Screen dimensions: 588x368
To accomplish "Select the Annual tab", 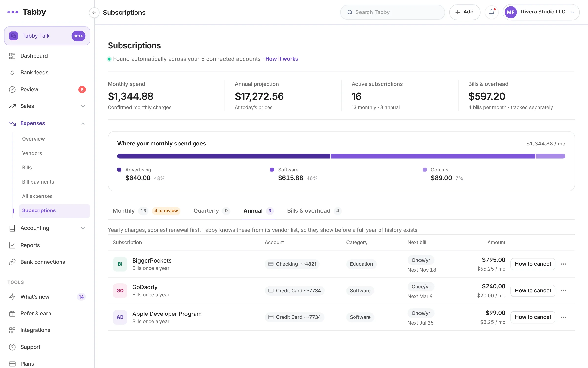I will [x=258, y=211].
